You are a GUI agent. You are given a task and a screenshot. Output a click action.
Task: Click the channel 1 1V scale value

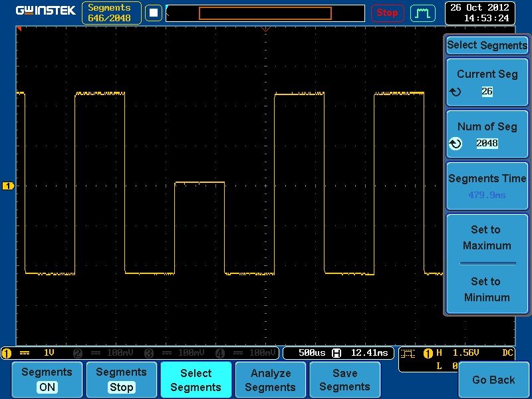click(x=49, y=353)
